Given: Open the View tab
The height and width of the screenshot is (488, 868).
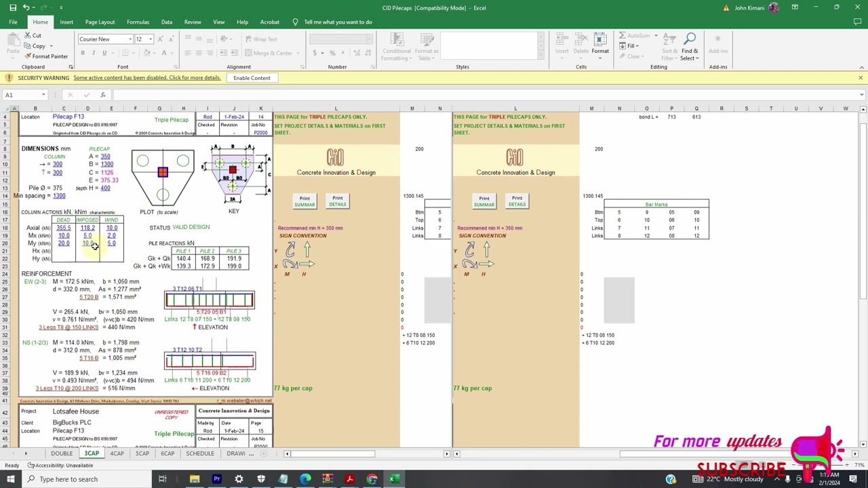Looking at the screenshot, I should coord(219,22).
